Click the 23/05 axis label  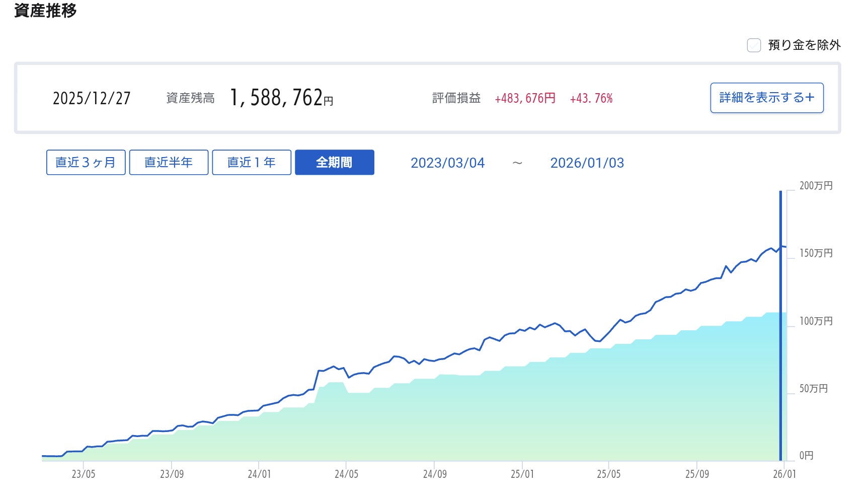(84, 474)
